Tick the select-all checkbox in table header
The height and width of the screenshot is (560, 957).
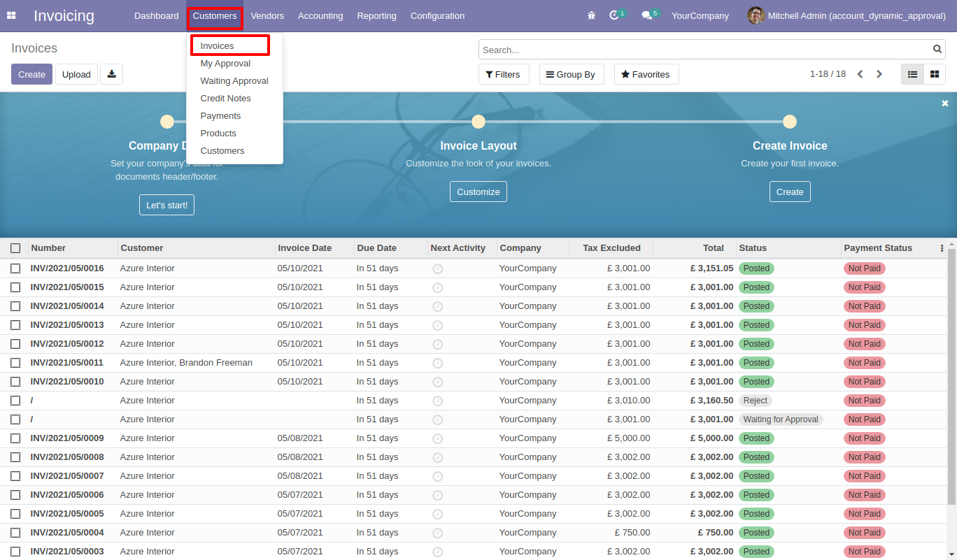[15, 248]
